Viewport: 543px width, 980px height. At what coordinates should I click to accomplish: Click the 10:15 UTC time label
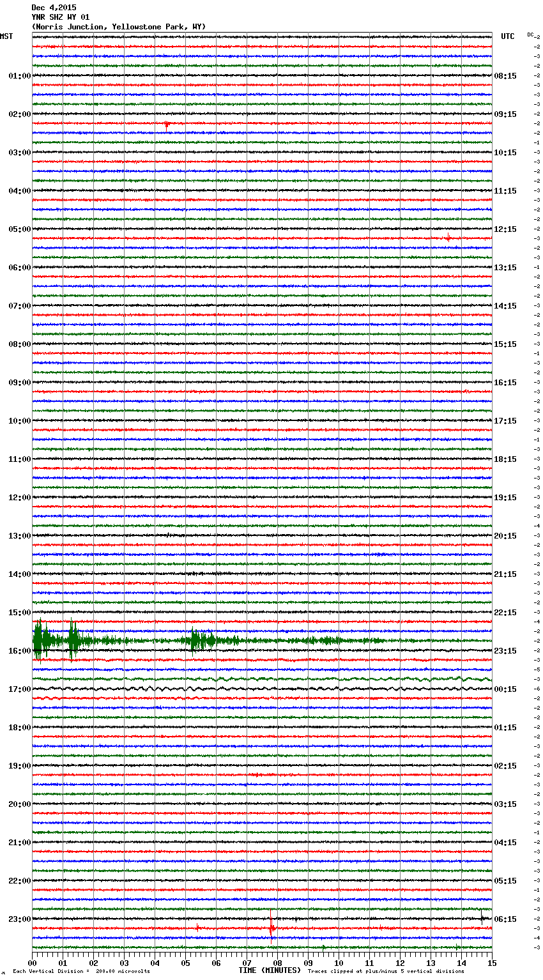(x=505, y=153)
